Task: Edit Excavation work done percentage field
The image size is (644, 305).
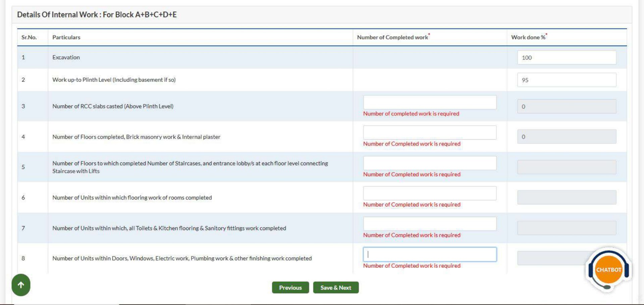Action: click(x=567, y=57)
